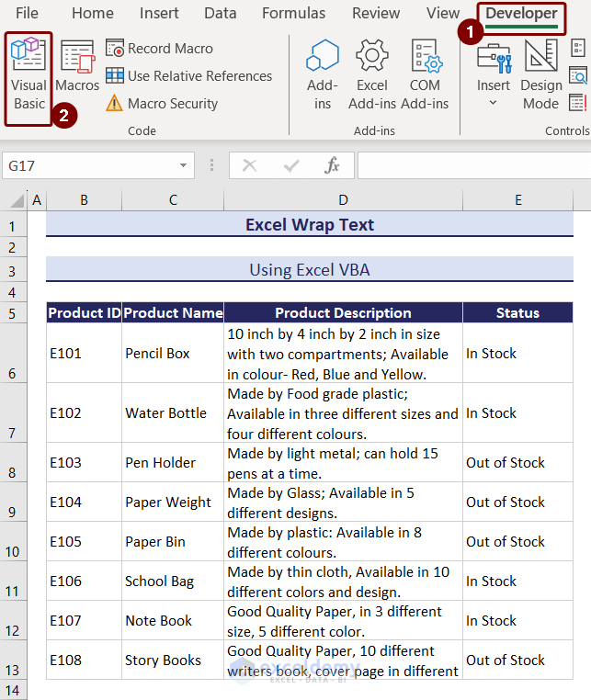The height and width of the screenshot is (700, 591).
Task: Switch to the Insert ribbon tab
Action: coord(159,13)
